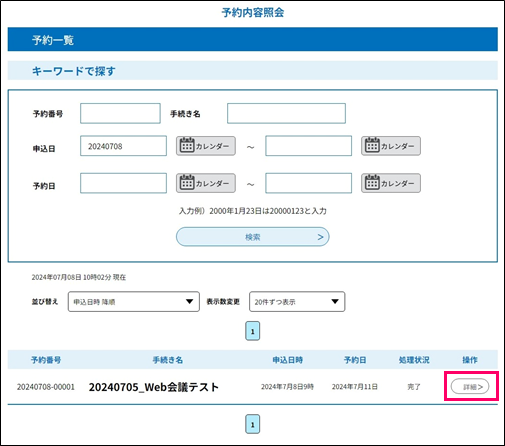
Task: Focus the 手続き名 input field
Action: pyautogui.click(x=286, y=113)
